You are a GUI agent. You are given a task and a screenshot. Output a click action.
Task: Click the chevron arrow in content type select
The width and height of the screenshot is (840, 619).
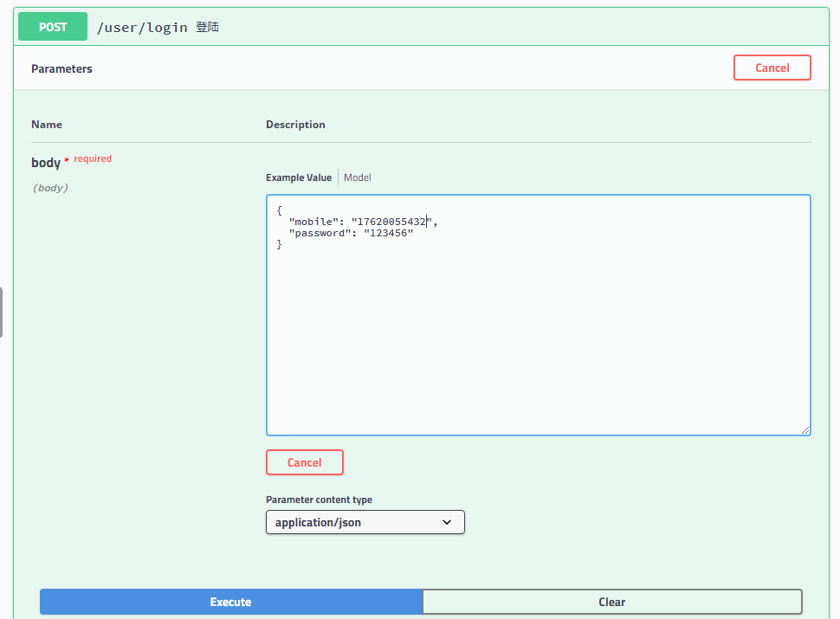[x=447, y=522]
